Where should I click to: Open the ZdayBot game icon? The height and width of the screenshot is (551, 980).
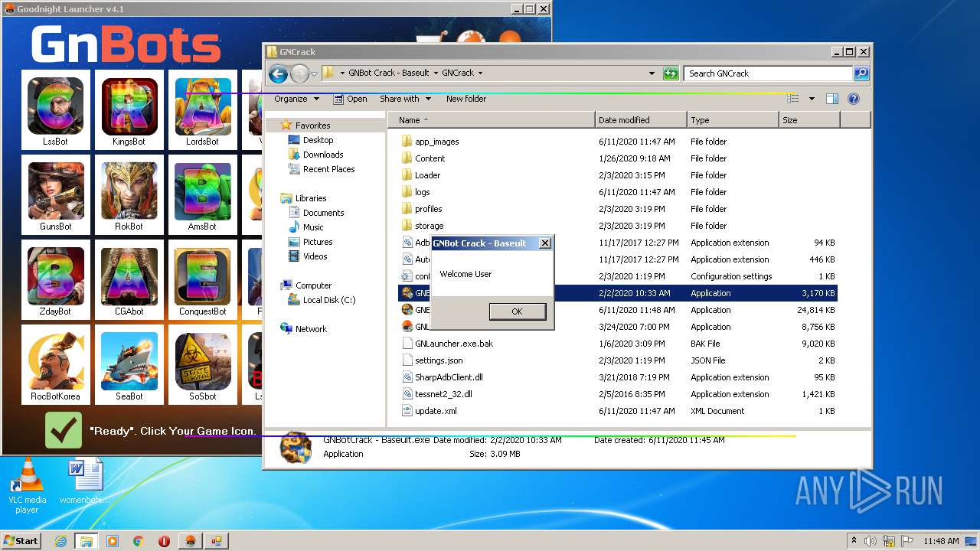[x=55, y=280]
